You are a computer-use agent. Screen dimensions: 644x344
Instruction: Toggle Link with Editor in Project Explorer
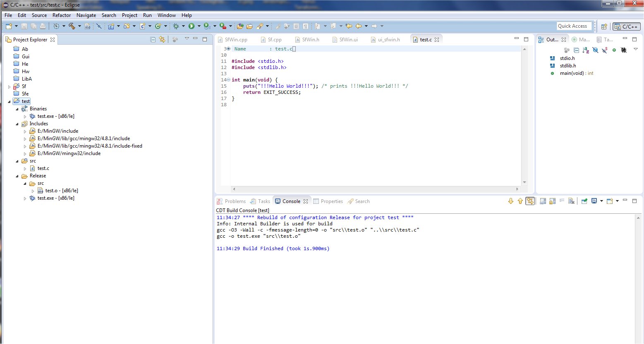162,40
